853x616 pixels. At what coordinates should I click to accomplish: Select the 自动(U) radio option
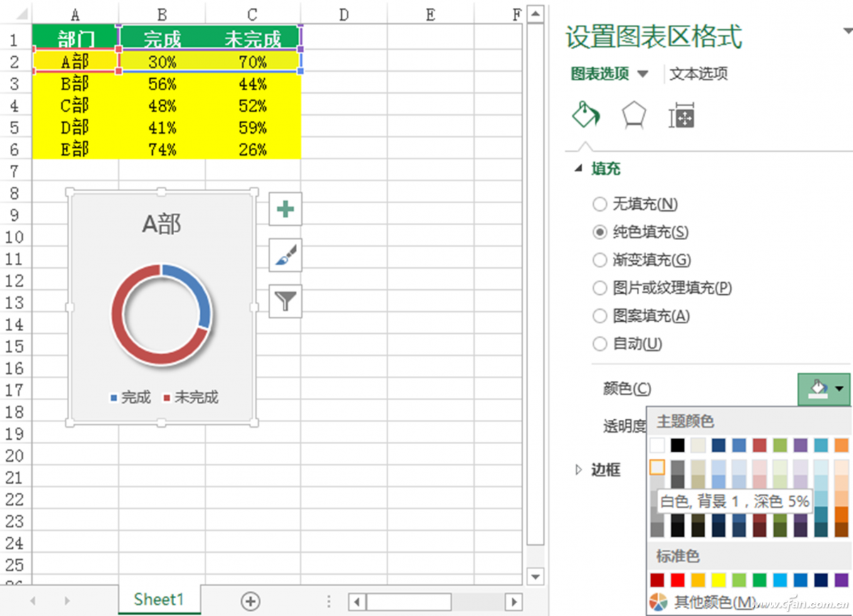(599, 344)
